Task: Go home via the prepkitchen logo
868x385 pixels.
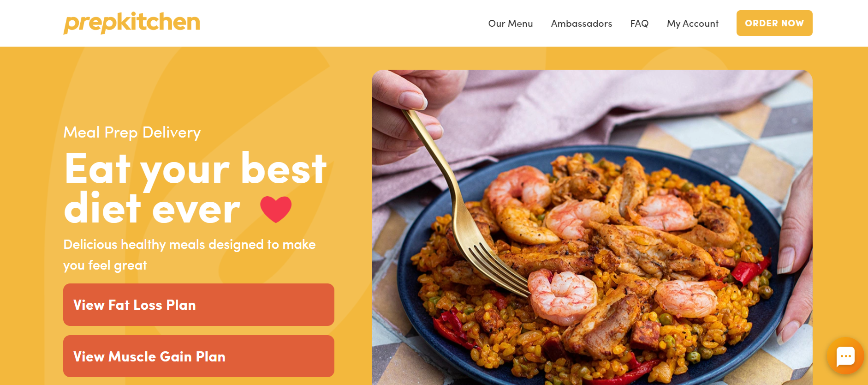Action: point(132,23)
